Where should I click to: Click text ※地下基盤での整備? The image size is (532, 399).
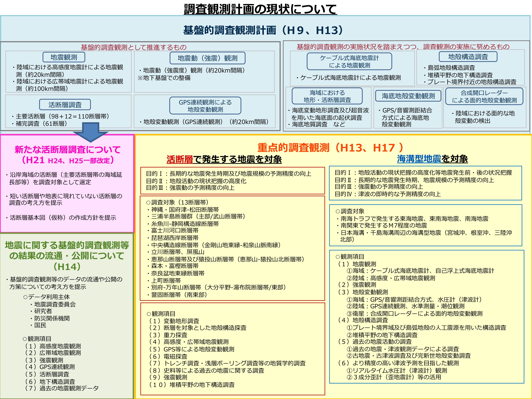164,78
